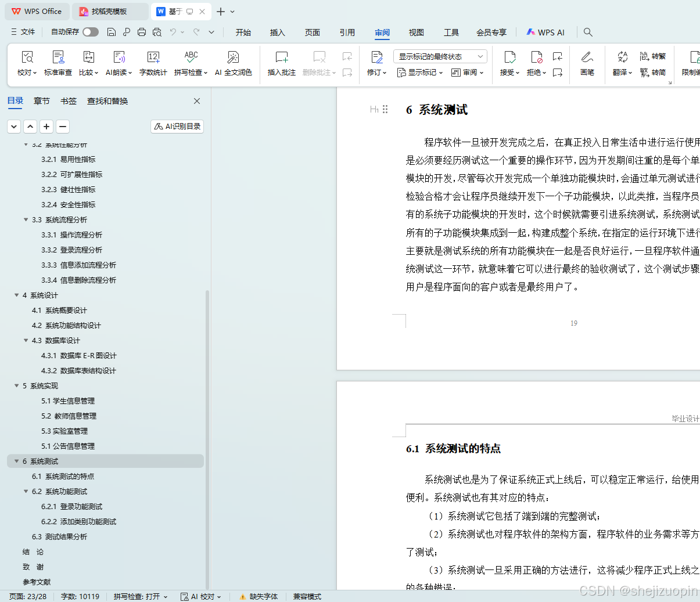
Task: Click the WPS Office home tab
Action: point(37,11)
